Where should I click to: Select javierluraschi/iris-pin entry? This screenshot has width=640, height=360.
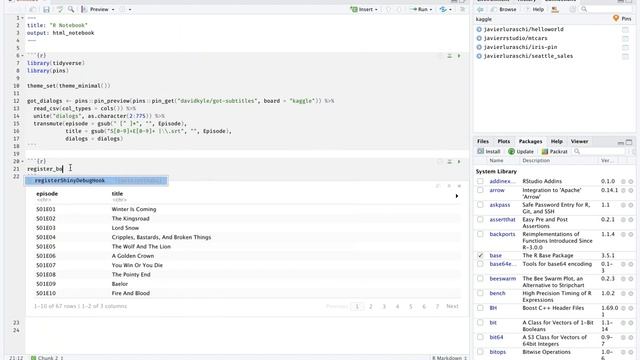click(x=520, y=47)
